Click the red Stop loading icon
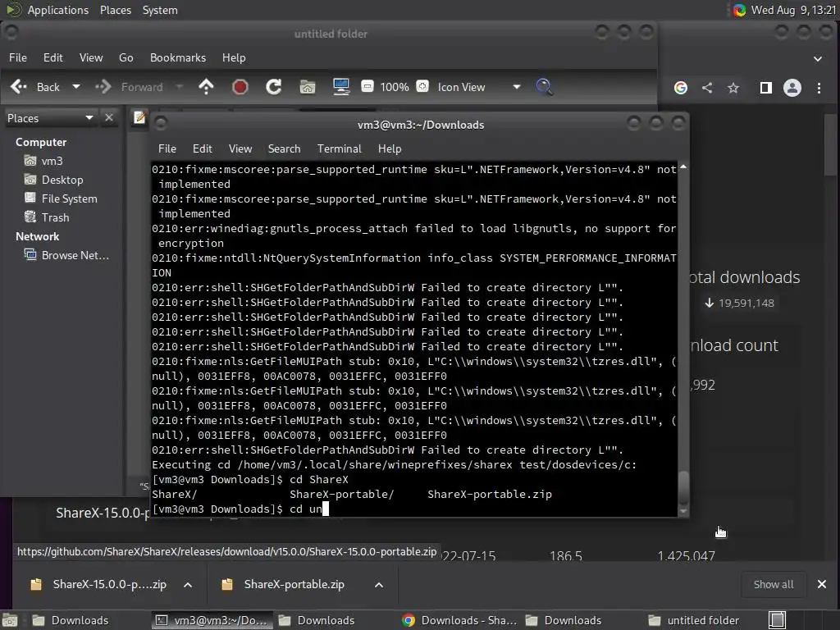The height and width of the screenshot is (630, 840). pyautogui.click(x=240, y=87)
